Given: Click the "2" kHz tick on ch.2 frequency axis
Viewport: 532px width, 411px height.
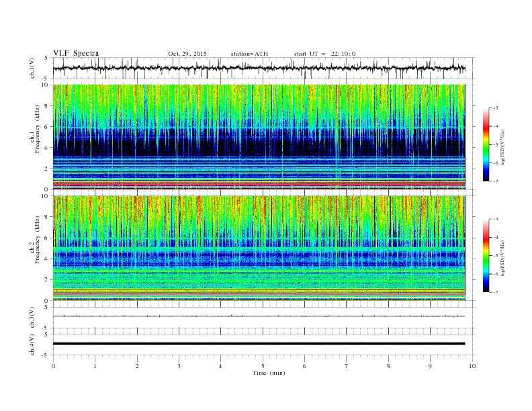Looking at the screenshot, I should point(47,280).
